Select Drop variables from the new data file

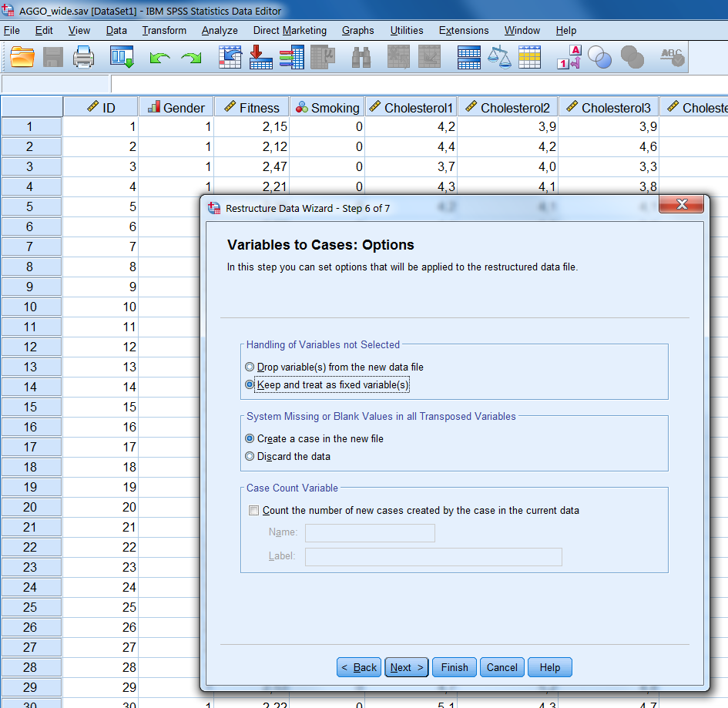tap(250, 367)
